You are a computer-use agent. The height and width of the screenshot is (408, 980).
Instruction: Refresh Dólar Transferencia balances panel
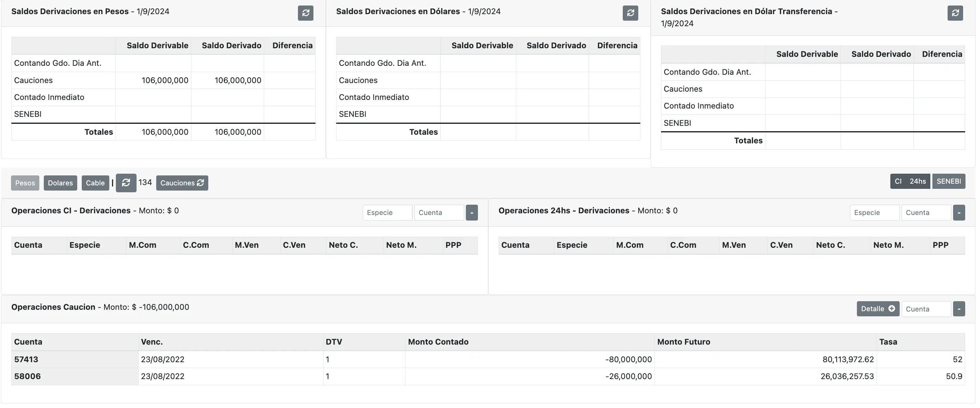[x=954, y=13]
